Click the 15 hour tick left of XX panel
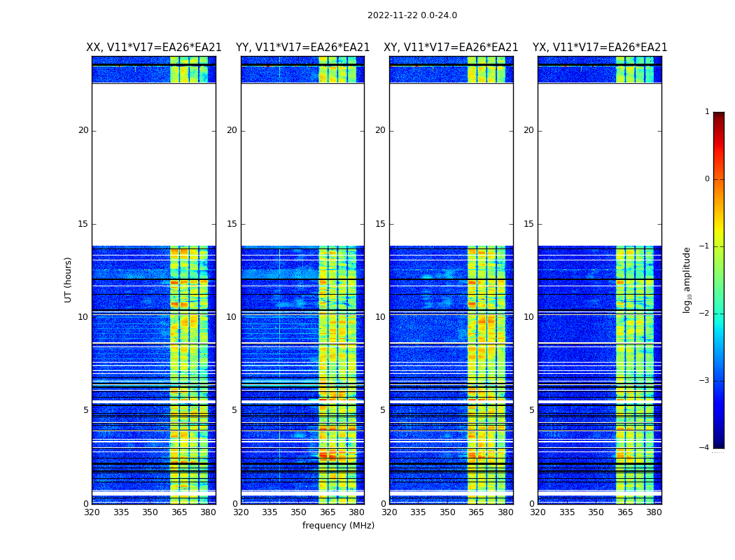The height and width of the screenshot is (560, 735). coord(83,224)
